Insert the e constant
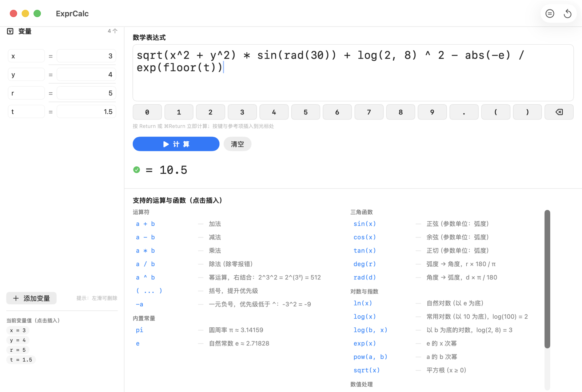582x392 pixels. (138, 343)
